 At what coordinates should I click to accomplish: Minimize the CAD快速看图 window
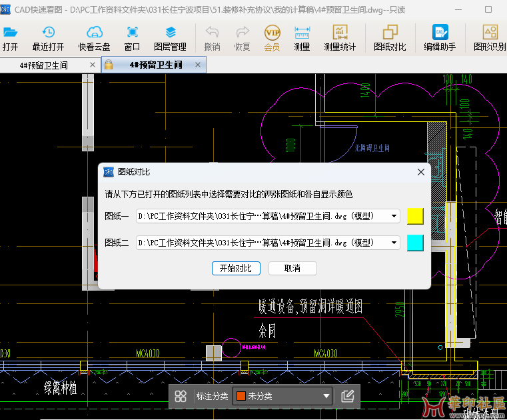click(x=458, y=10)
